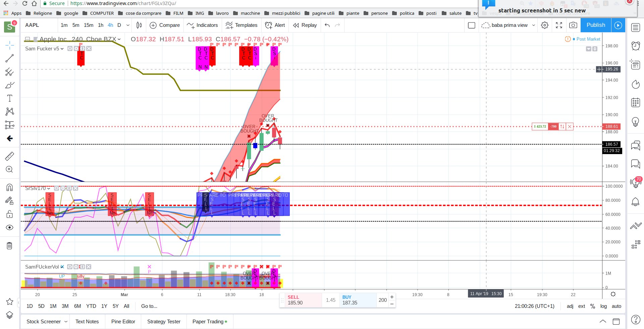Open the select layout square icon
This screenshot has width=644, height=329.
tap(472, 25)
